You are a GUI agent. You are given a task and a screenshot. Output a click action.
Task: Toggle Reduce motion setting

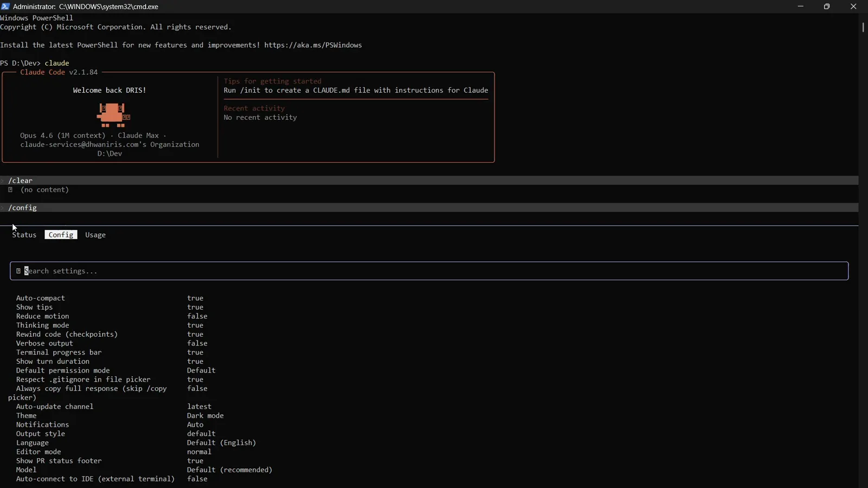112,316
